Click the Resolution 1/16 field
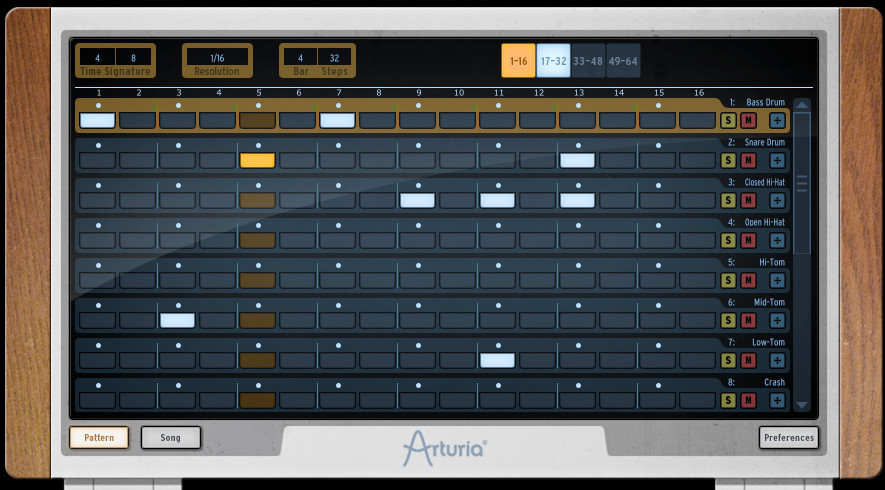This screenshot has width=885, height=490. click(217, 58)
